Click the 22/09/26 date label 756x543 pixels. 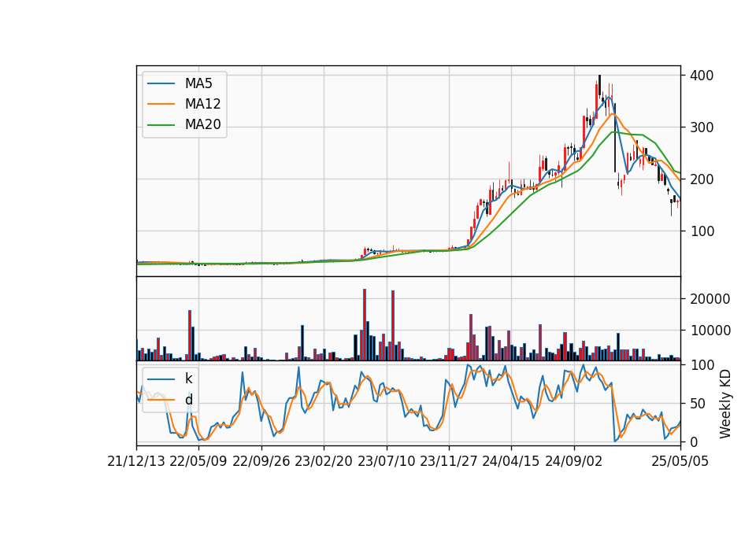[x=261, y=461]
